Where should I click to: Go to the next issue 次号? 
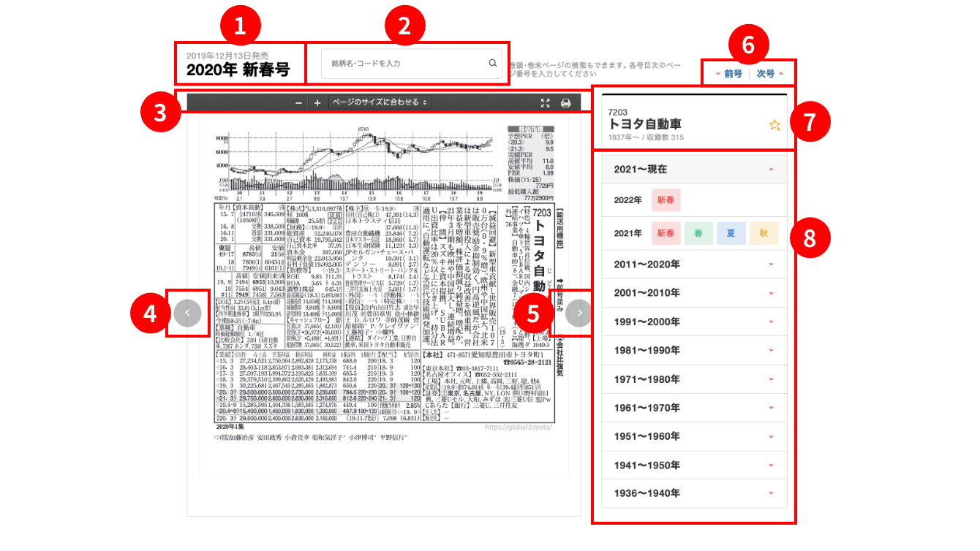point(769,74)
